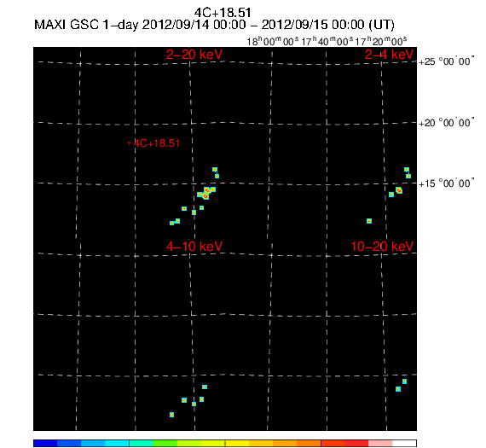Click the red segment of color bar
Image resolution: width=486 pixels, height=448 pixels.
pyautogui.click(x=356, y=443)
